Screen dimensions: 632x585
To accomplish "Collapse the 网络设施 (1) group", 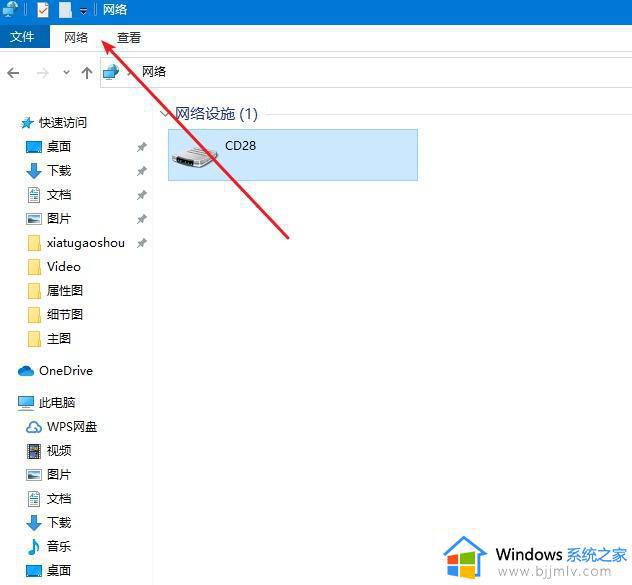I will tap(164, 114).
